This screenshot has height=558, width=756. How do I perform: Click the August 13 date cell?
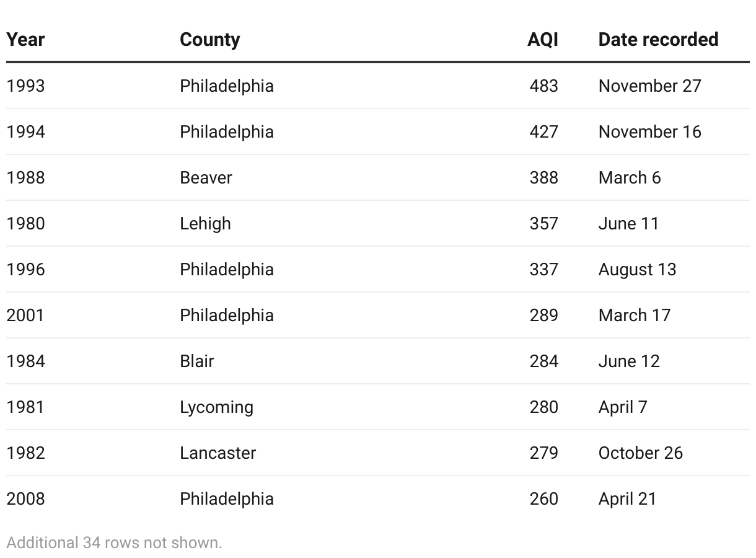(637, 269)
